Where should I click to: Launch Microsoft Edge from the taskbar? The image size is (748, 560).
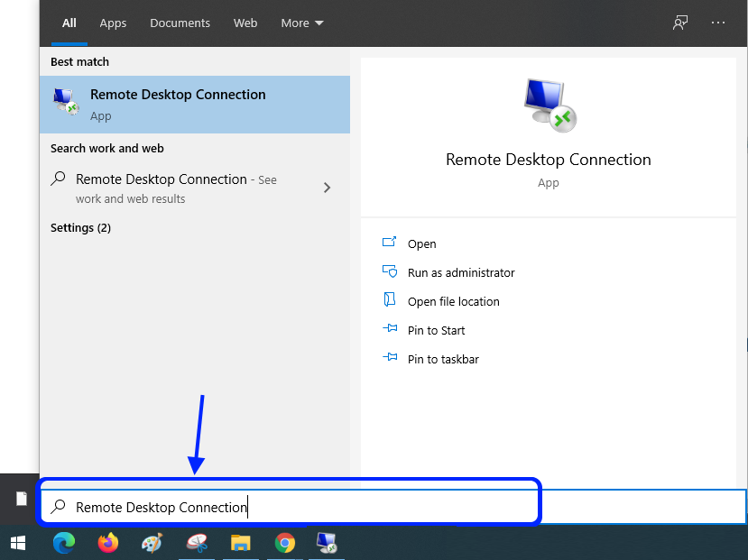(x=64, y=543)
